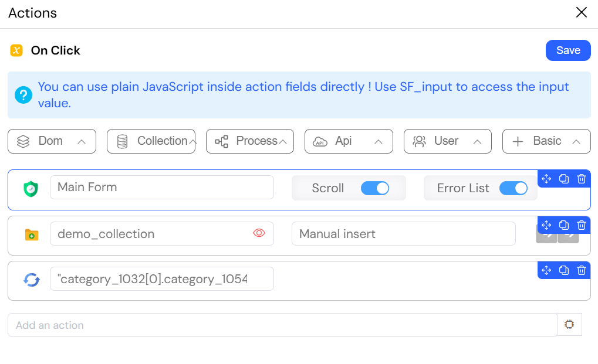The image size is (598, 364).
Task: Click the eye icon on demo_collection
Action: tap(259, 233)
